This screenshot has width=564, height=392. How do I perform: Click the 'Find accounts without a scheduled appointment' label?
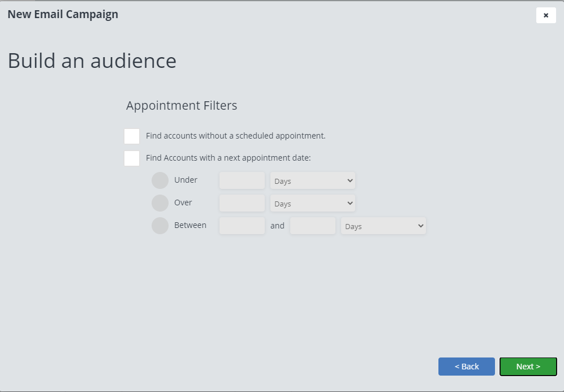(236, 136)
